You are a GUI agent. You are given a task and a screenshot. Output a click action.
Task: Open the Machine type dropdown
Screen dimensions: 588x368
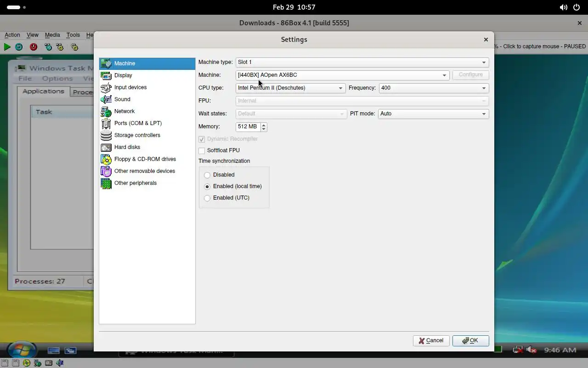362,62
